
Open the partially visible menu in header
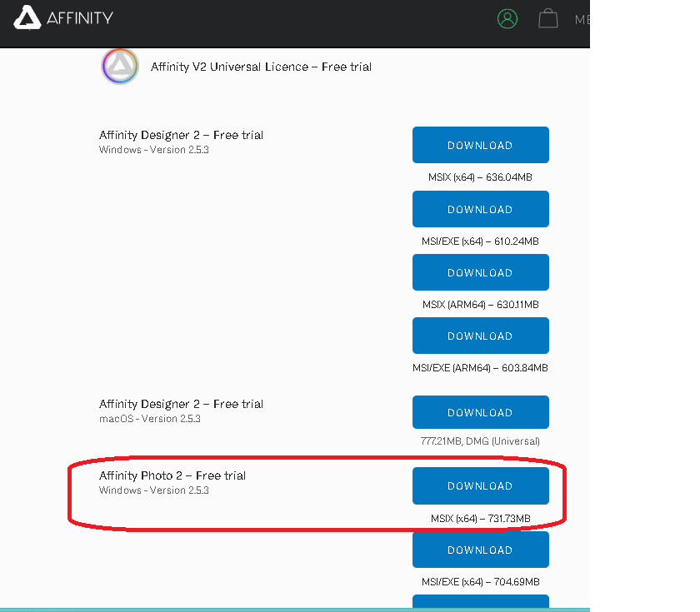(582, 19)
